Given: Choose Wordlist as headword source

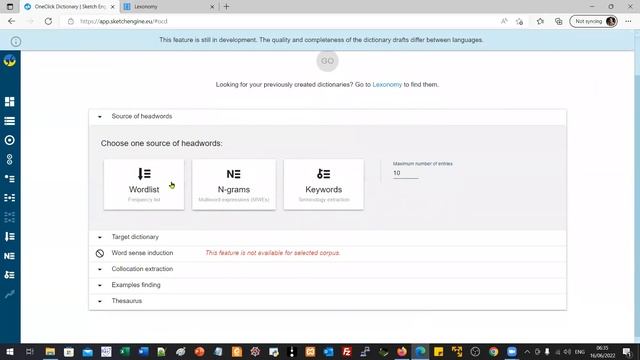Looking at the screenshot, I should coord(144,184).
